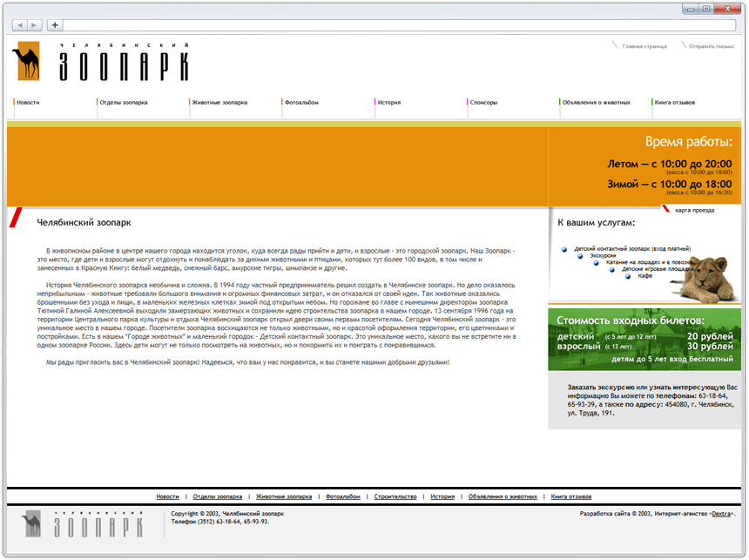Click the browser back arrow button

tap(19, 25)
